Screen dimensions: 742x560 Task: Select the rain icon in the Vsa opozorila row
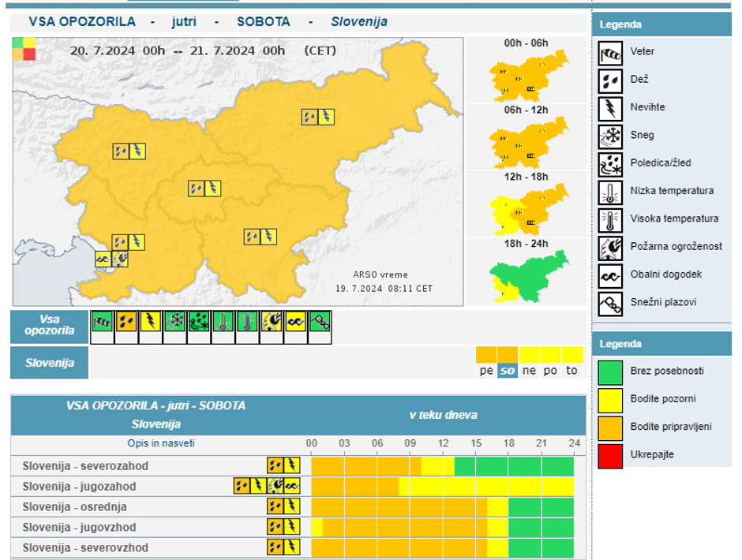click(x=126, y=321)
